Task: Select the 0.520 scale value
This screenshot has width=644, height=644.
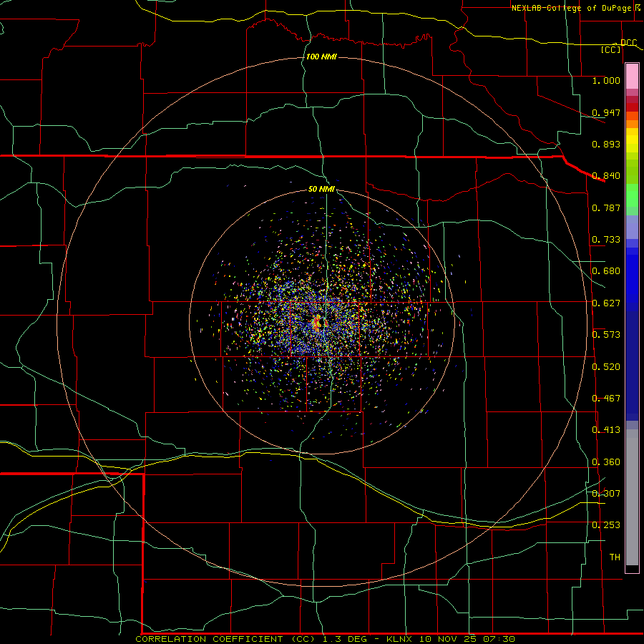Action: [x=606, y=367]
